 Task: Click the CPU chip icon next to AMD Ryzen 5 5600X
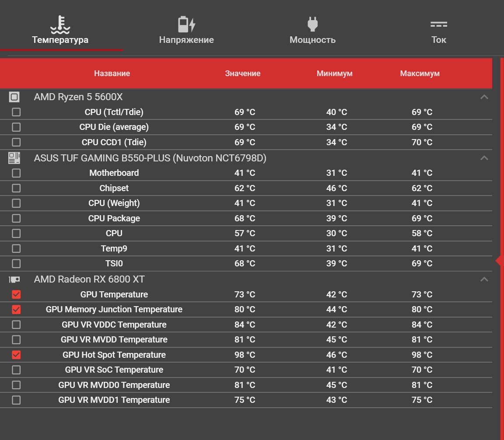[14, 97]
